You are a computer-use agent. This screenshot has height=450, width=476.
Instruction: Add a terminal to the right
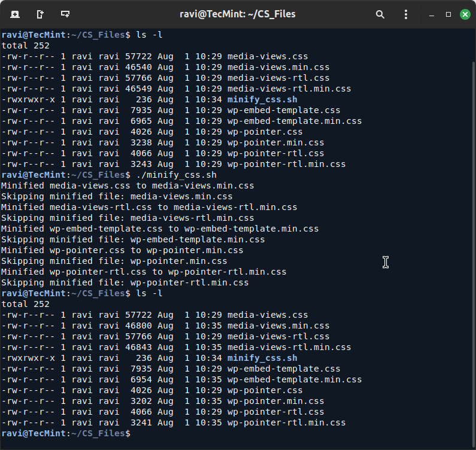point(40,14)
